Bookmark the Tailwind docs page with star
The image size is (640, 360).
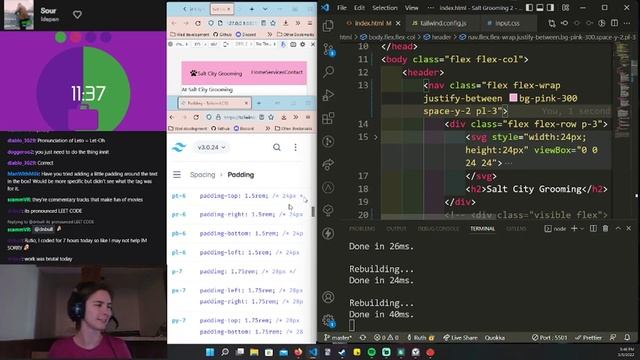click(271, 117)
